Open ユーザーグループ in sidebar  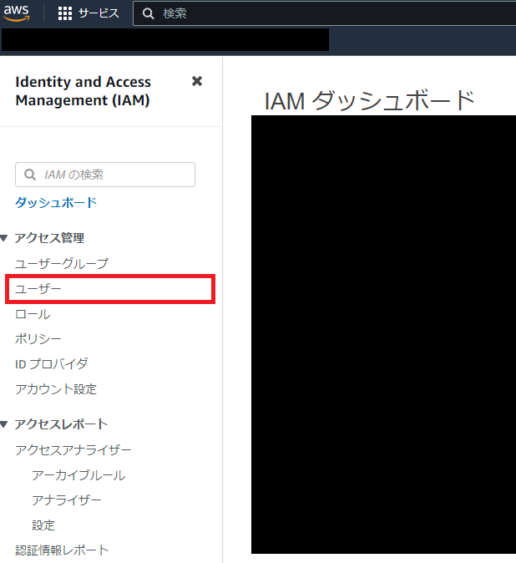coord(62,264)
